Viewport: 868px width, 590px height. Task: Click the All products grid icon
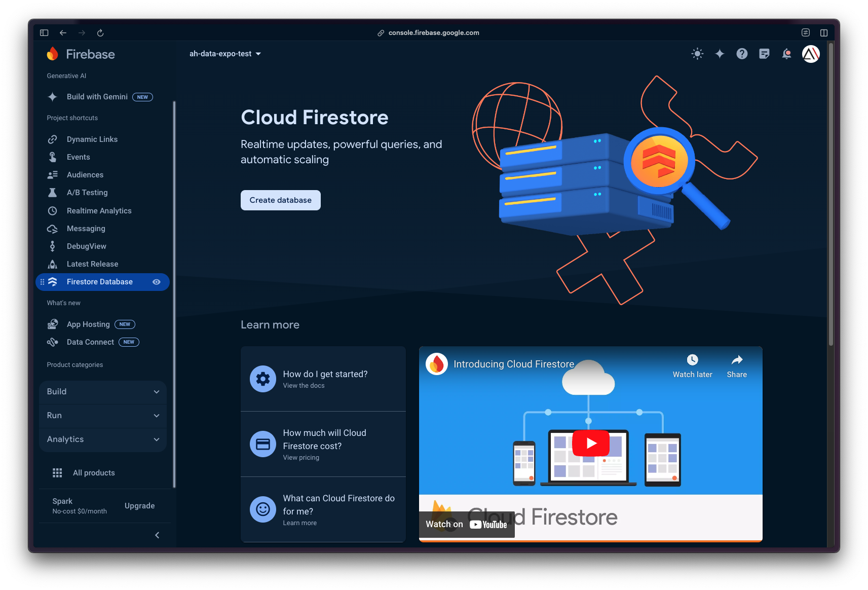[x=57, y=473]
